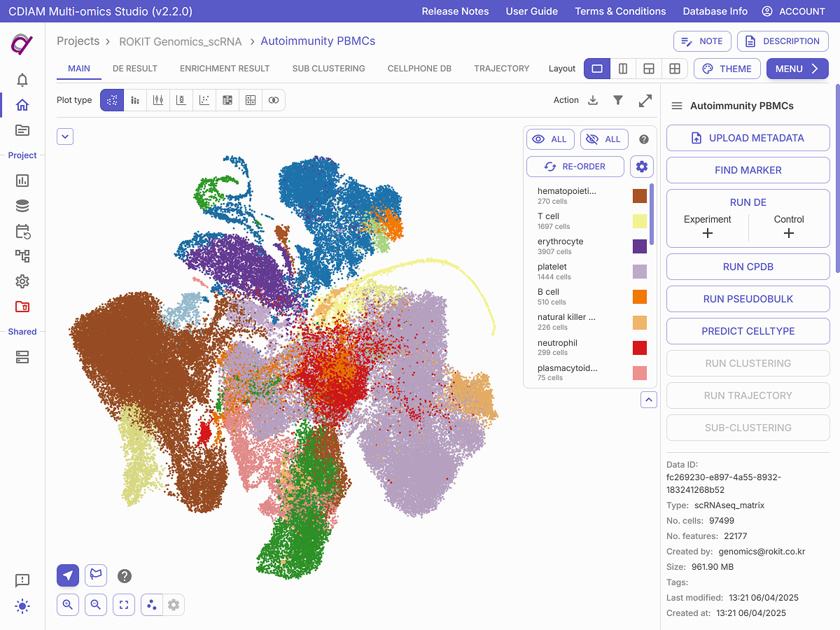Click FIND MARKER button
This screenshot has height=630, width=840.
coord(748,170)
